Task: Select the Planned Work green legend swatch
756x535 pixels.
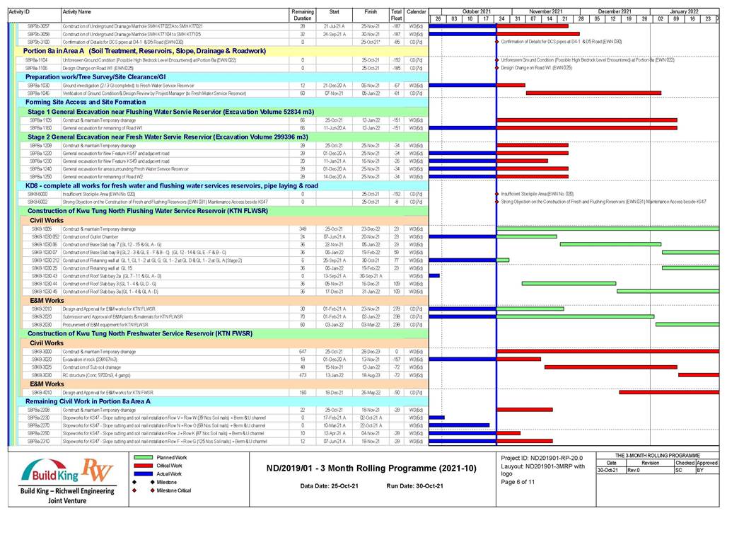Action: [143, 457]
